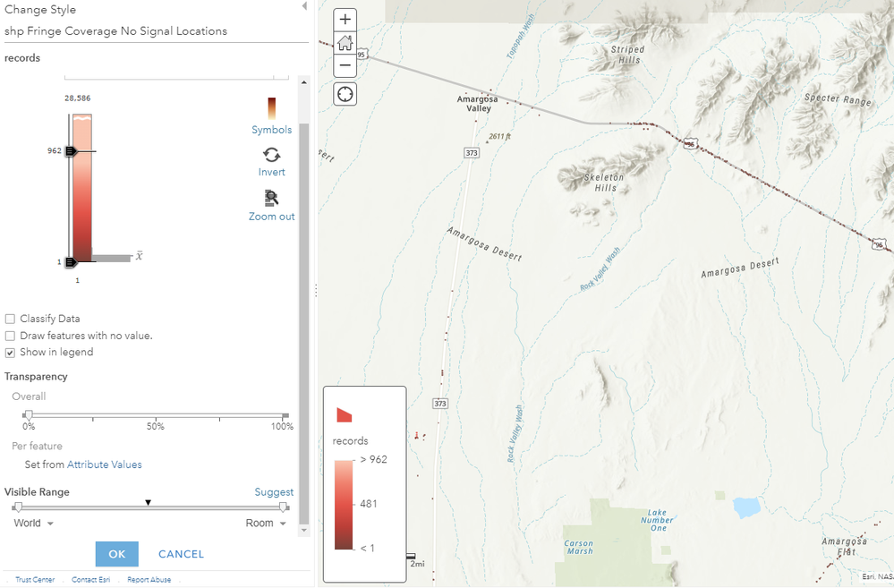
Task: Open the Symbols color ramp
Action: (x=271, y=116)
